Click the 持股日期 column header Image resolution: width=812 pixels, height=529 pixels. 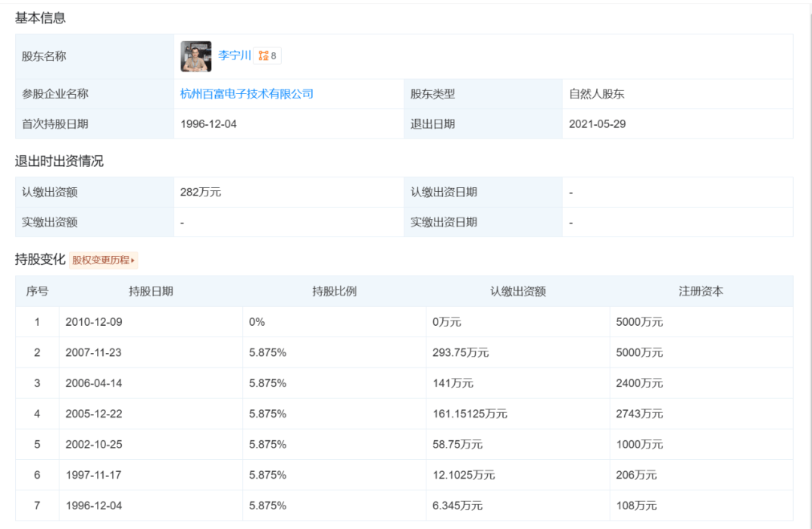(x=150, y=291)
